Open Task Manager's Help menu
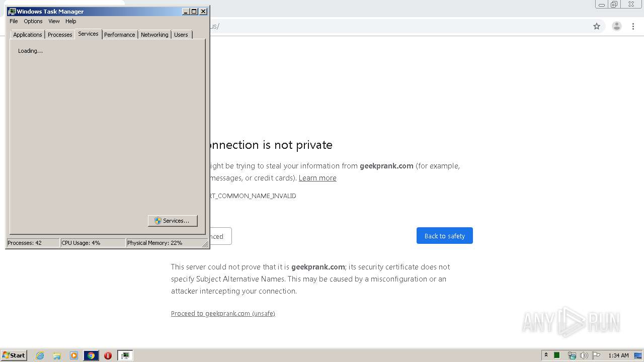 tap(71, 21)
